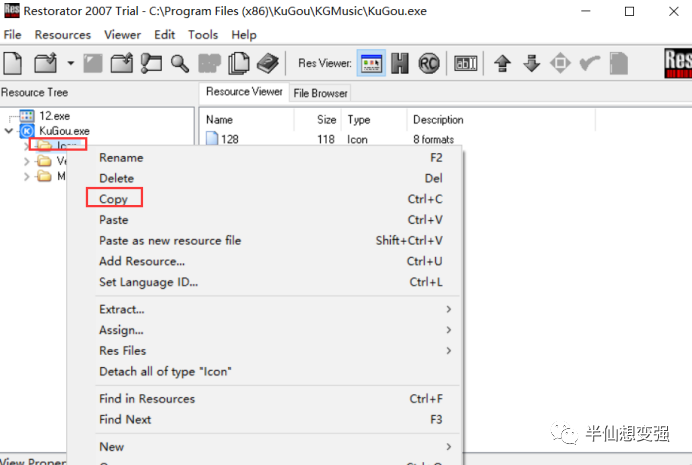Click the KuGou.exe blue K icon
This screenshot has height=465, width=692.
[27, 131]
